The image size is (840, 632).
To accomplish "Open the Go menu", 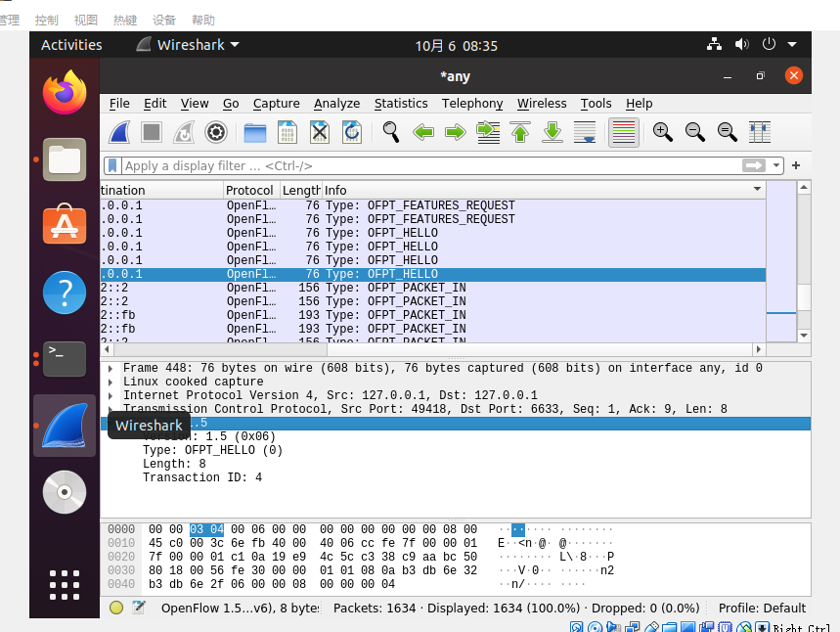I will (231, 104).
